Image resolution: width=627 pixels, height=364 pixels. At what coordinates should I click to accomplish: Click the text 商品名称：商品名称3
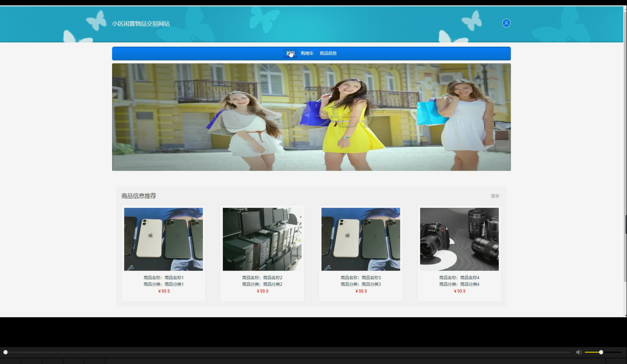click(361, 278)
